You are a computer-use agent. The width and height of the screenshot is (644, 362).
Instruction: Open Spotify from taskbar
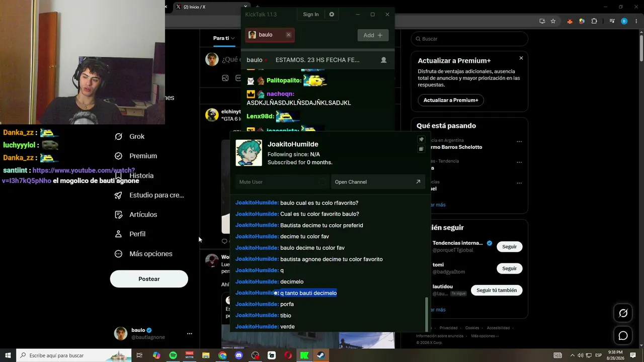coord(173,355)
